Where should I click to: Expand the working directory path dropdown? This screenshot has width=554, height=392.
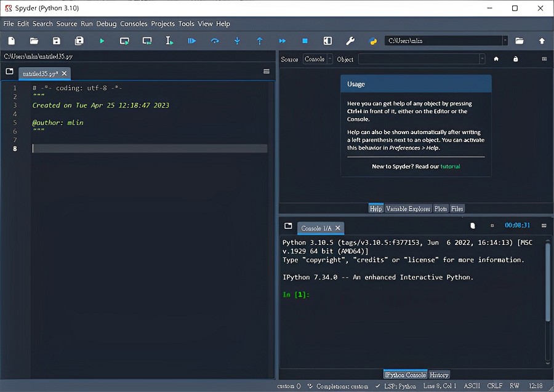click(505, 41)
